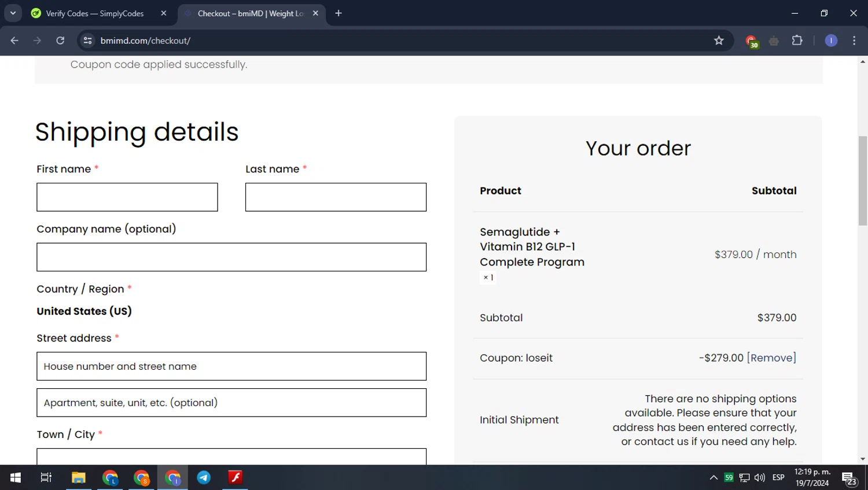Click the 'Coupon code applied successfully.' message

tap(159, 64)
